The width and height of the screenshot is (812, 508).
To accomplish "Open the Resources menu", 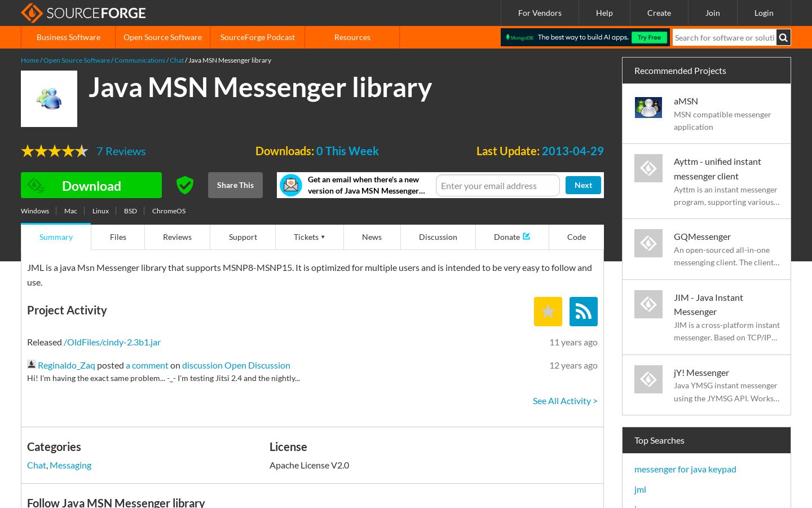I will pos(352,37).
